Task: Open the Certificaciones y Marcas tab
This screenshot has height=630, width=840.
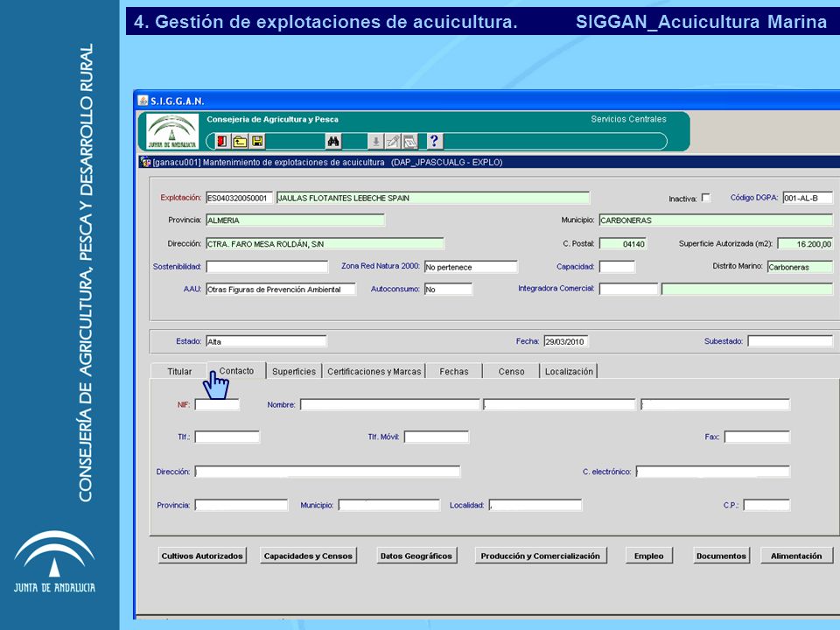Action: click(374, 371)
